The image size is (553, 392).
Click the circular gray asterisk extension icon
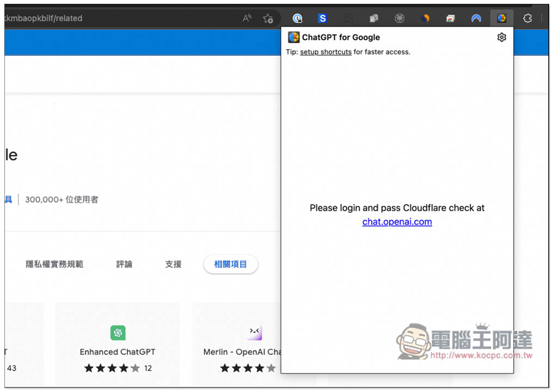click(399, 18)
